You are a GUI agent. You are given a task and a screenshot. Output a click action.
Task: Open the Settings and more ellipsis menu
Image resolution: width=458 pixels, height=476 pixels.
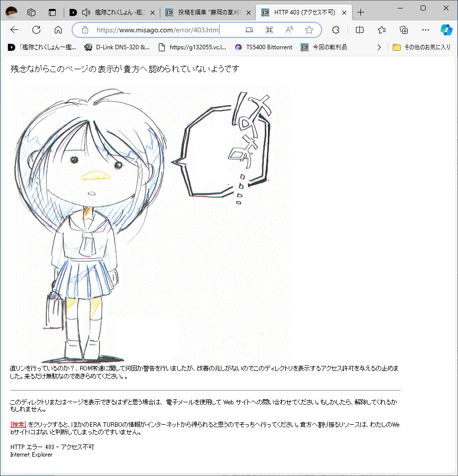tap(425, 30)
